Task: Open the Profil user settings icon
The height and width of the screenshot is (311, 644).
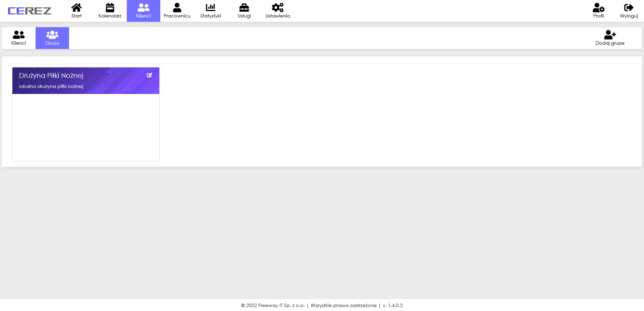Action: point(599,7)
